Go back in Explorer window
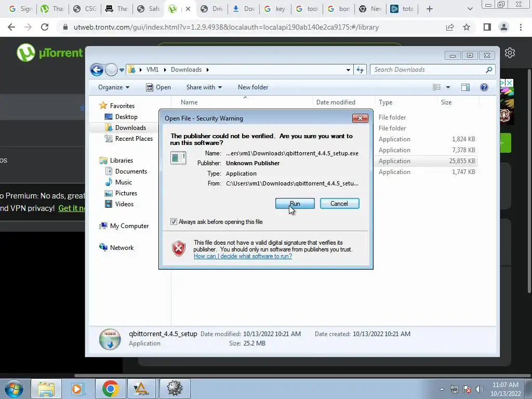This screenshot has width=532, height=399. [97, 70]
